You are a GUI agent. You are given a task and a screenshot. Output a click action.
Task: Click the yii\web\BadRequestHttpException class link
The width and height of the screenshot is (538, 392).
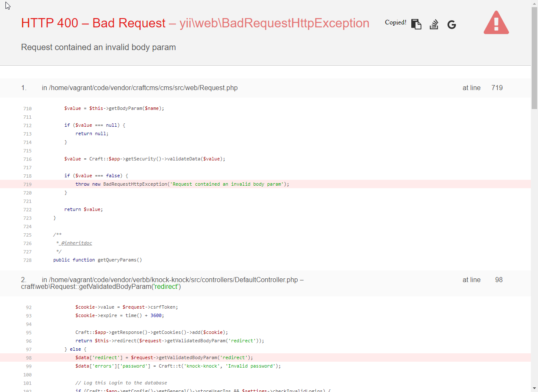click(274, 23)
